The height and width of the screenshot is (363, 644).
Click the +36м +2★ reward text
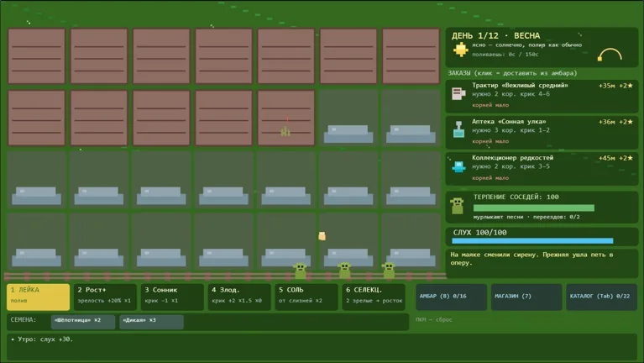[x=615, y=122]
